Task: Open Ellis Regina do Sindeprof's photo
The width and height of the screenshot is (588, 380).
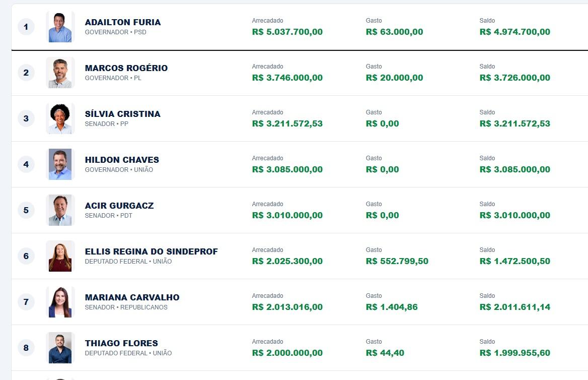Action: coord(60,256)
